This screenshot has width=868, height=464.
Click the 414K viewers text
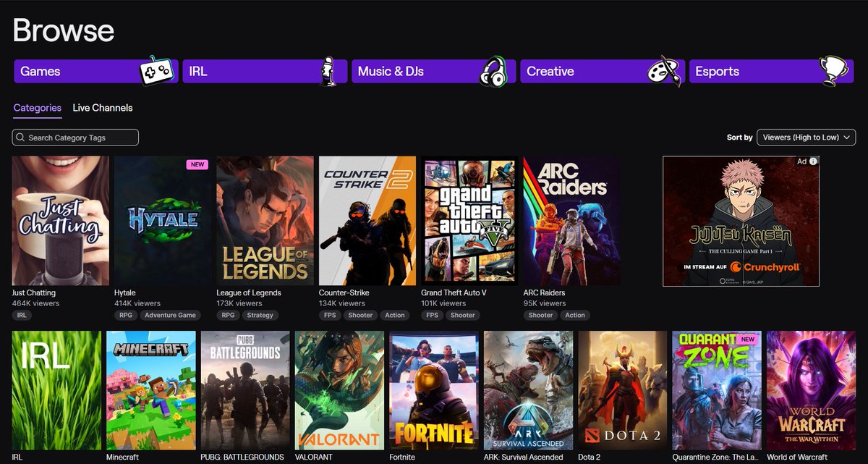137,304
